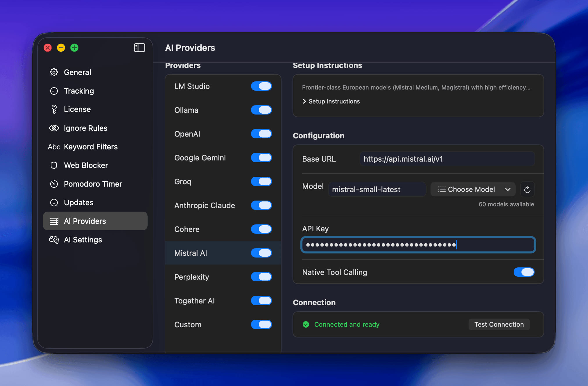This screenshot has height=386, width=588.
Task: Turn off Native Tool Calling
Action: [x=524, y=272]
